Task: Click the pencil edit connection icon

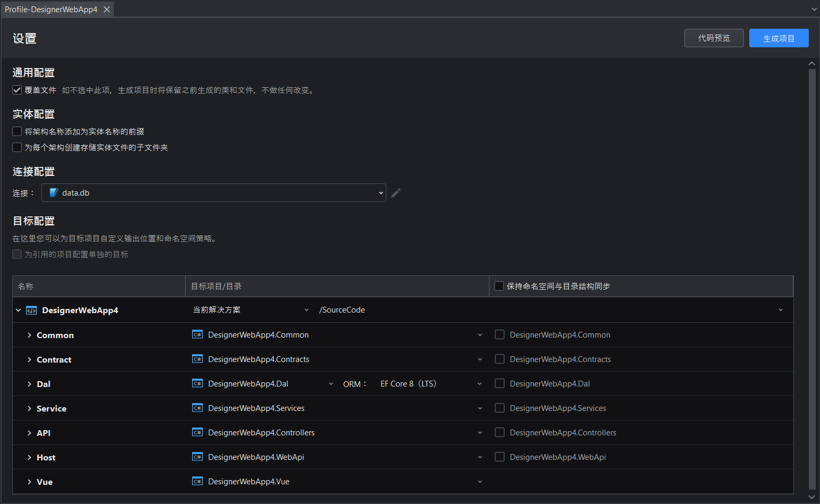Action: coord(396,193)
